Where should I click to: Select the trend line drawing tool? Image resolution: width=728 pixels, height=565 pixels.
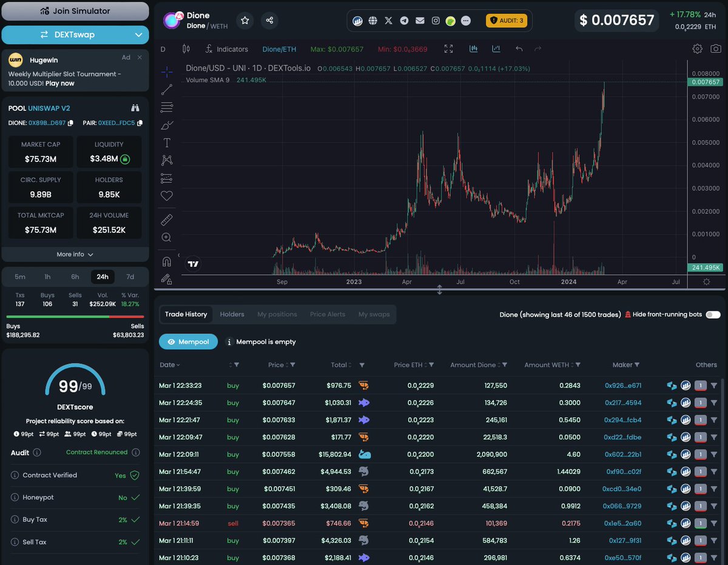coord(167,90)
